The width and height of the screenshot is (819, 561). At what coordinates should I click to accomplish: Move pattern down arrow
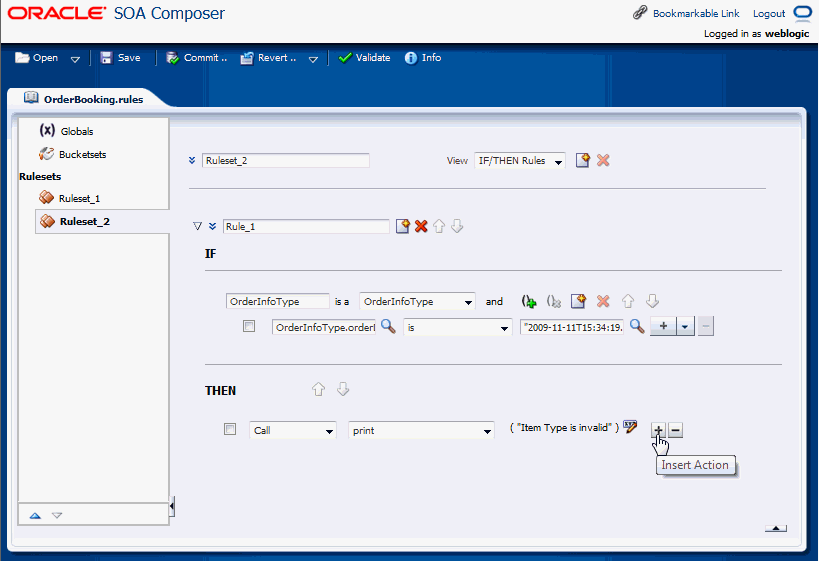click(652, 301)
